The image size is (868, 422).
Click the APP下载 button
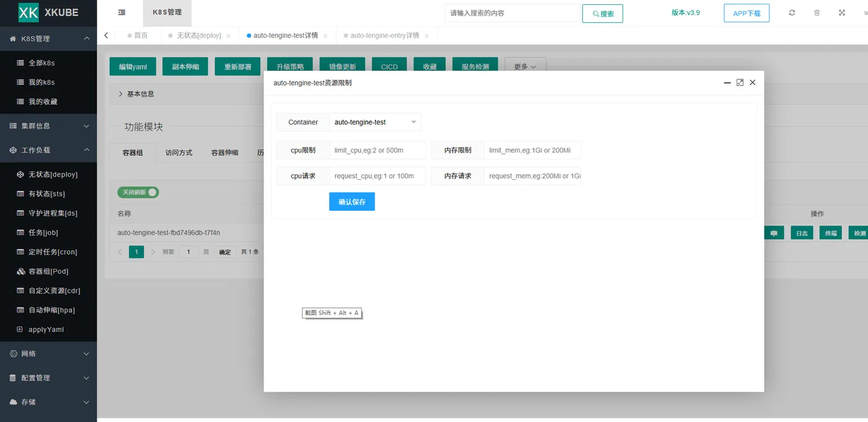click(x=746, y=13)
